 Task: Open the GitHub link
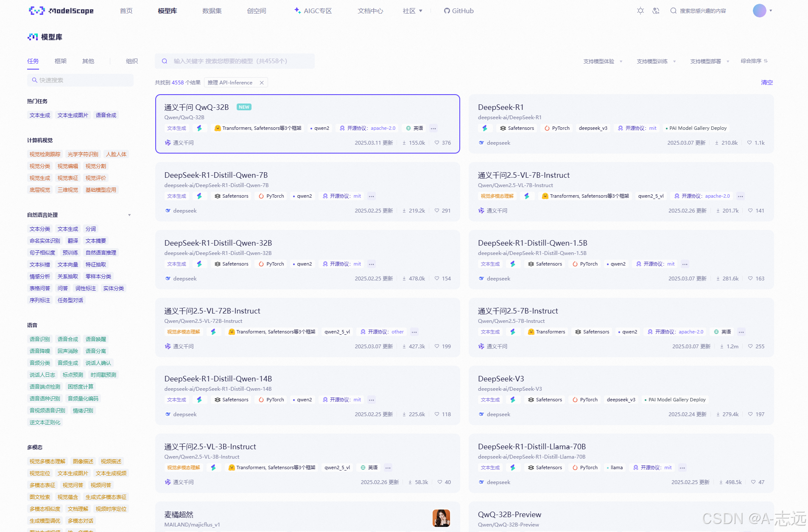[x=459, y=11]
